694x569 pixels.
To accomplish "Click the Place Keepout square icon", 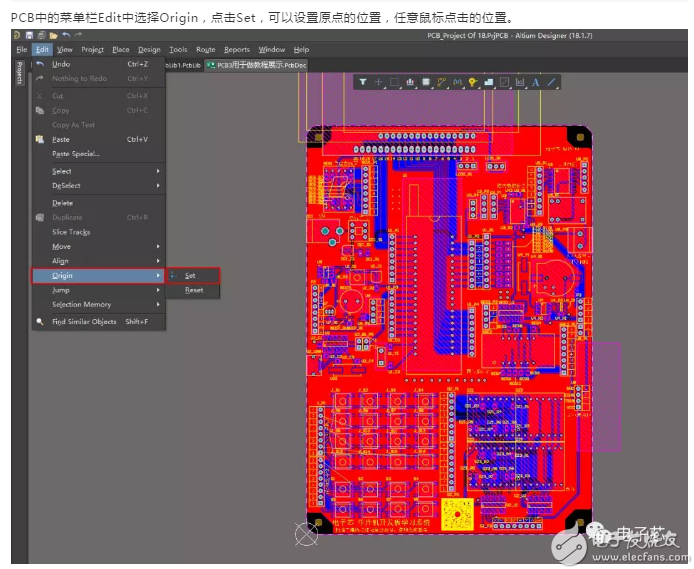I will click(505, 82).
